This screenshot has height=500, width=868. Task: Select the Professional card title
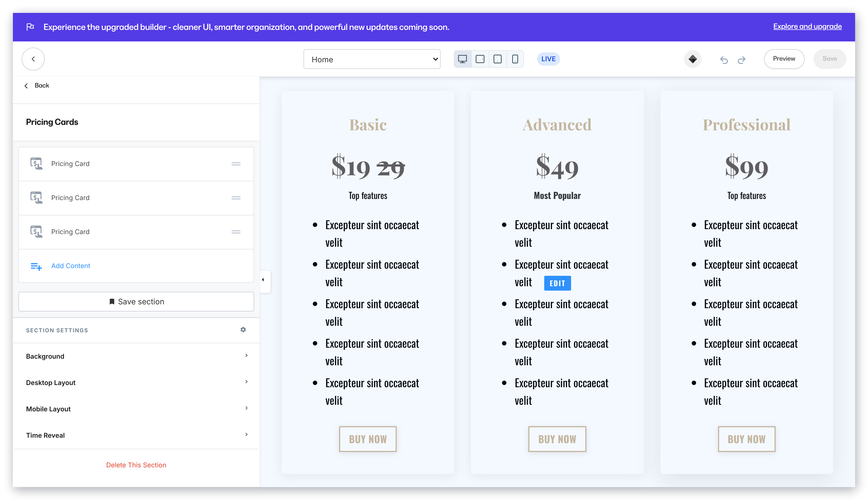(747, 125)
